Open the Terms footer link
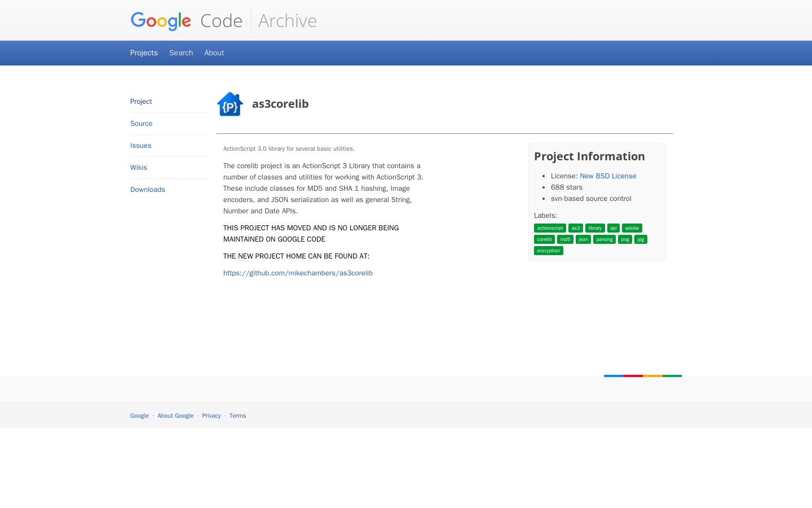 pos(237,416)
